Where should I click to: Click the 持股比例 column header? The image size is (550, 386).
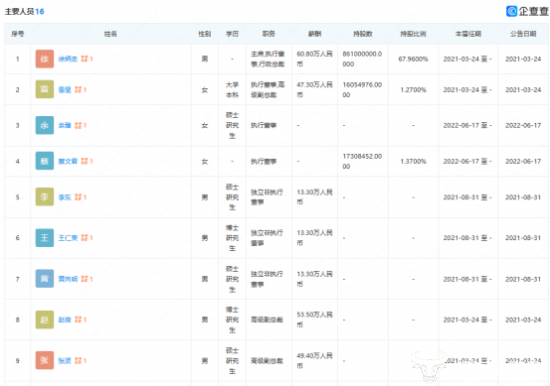[413, 34]
